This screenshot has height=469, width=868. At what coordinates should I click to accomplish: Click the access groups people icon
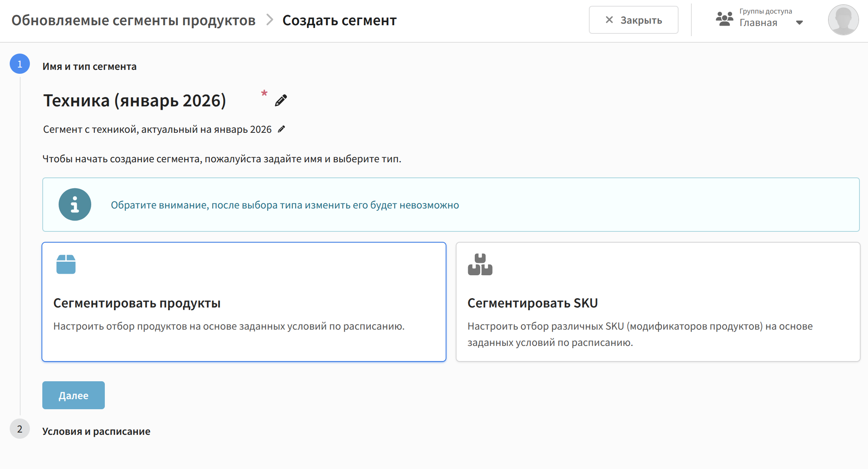724,19
